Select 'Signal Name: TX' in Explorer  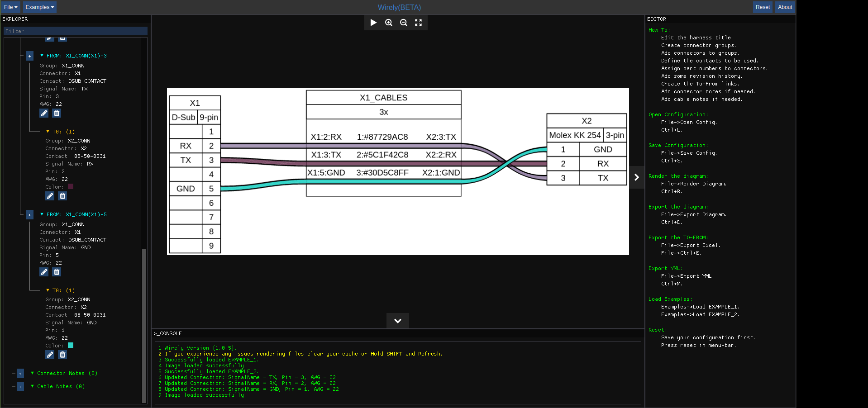pos(63,89)
